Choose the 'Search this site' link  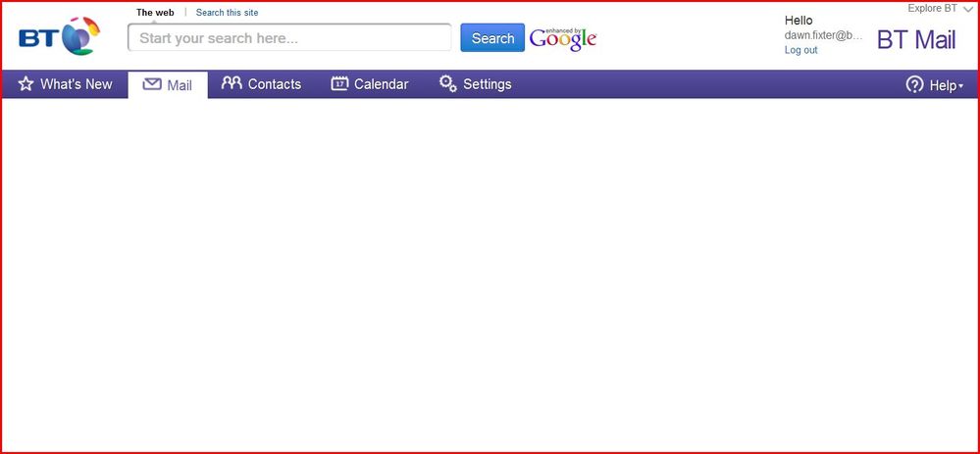[x=227, y=13]
